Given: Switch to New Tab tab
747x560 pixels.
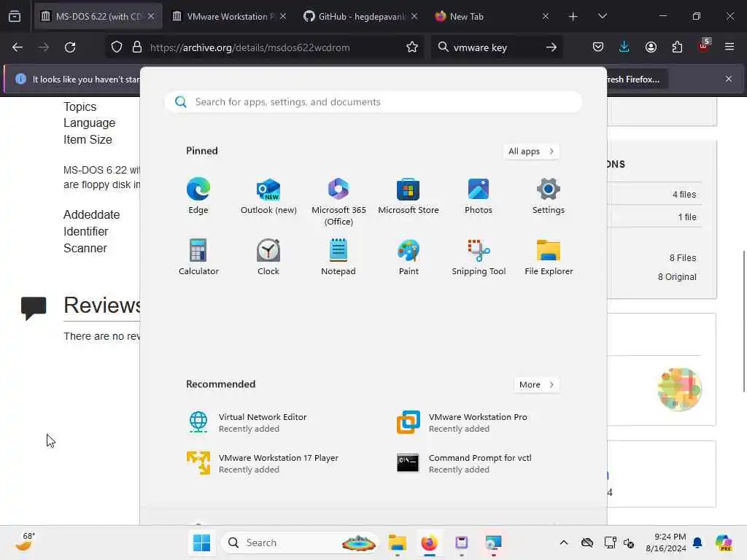Looking at the screenshot, I should pyautogui.click(x=492, y=16).
